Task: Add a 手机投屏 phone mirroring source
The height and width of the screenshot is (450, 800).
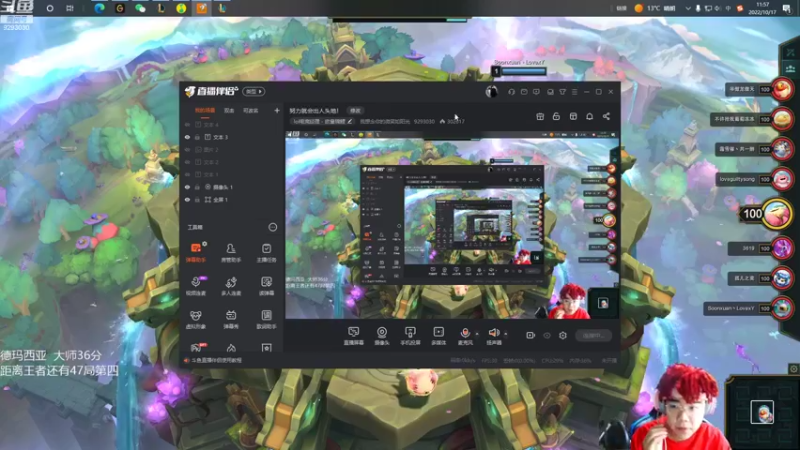Action: tap(410, 336)
